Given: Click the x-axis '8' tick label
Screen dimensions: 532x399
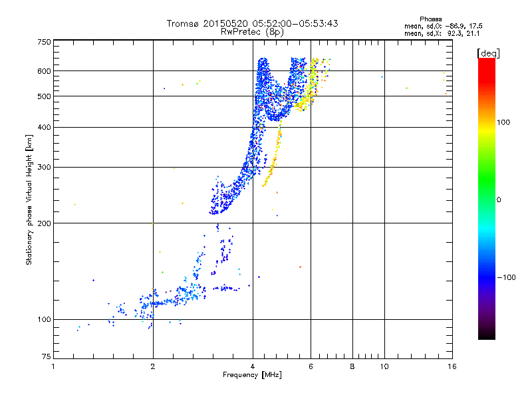Looking at the screenshot, I should pyautogui.click(x=352, y=366).
